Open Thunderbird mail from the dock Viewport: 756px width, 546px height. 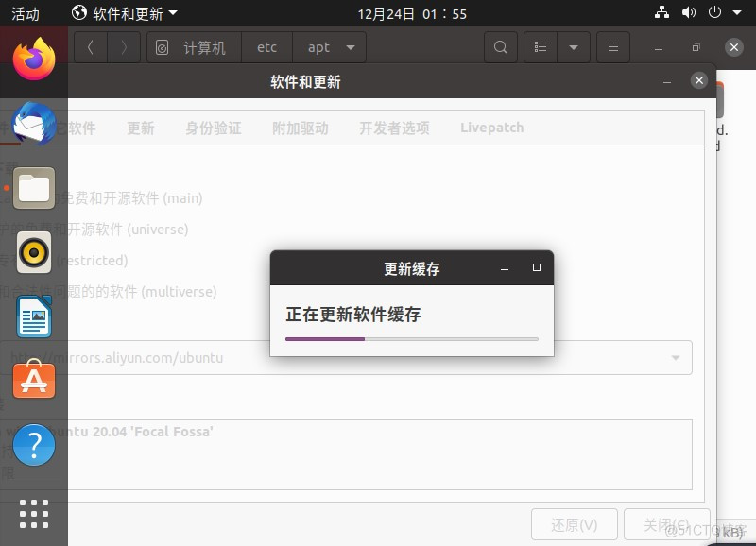pos(34,124)
